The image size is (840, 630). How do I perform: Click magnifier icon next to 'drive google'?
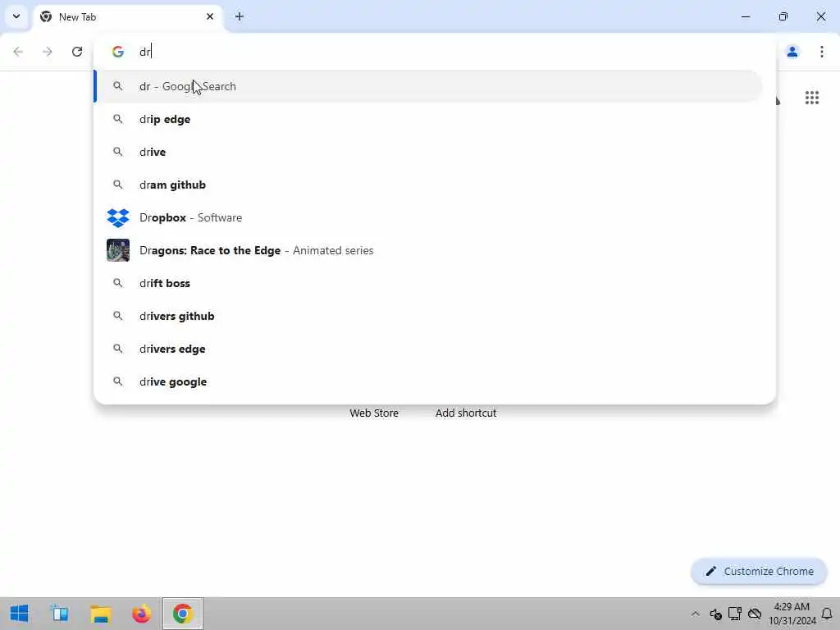[x=118, y=381]
